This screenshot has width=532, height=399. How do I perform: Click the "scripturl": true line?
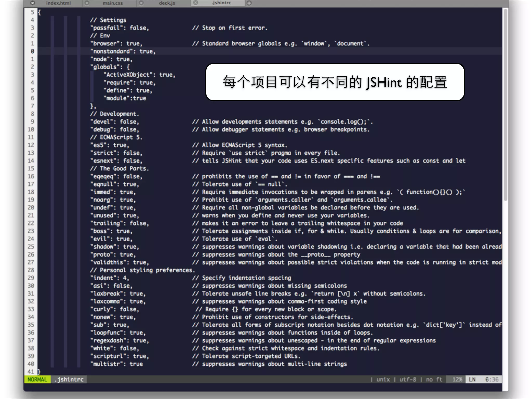pyautogui.click(x=119, y=356)
